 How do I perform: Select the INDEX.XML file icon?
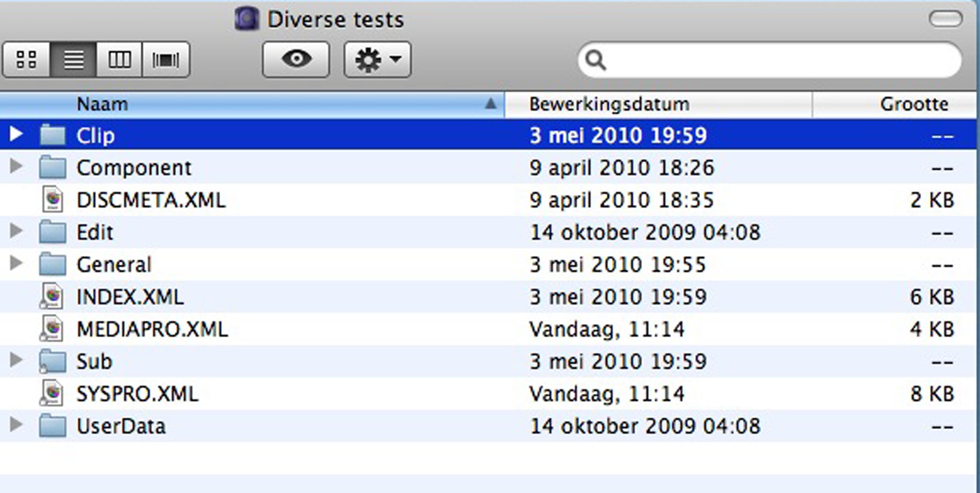[53, 296]
